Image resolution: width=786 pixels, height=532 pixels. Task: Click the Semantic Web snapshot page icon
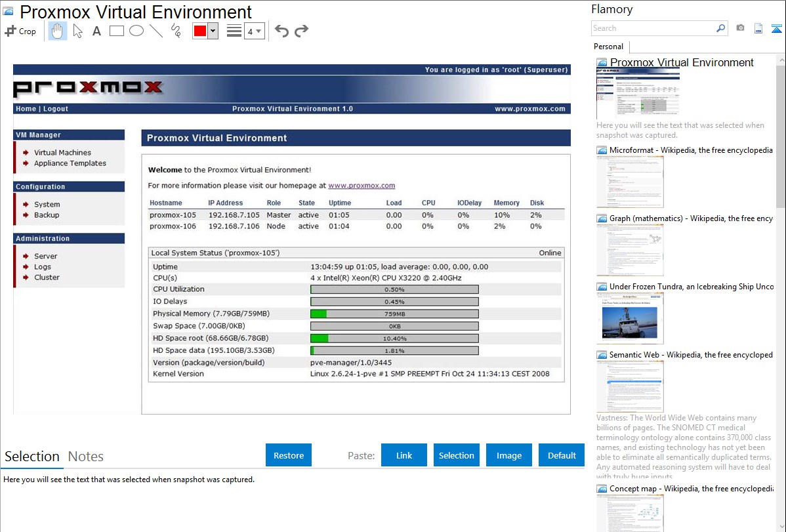tap(602, 355)
